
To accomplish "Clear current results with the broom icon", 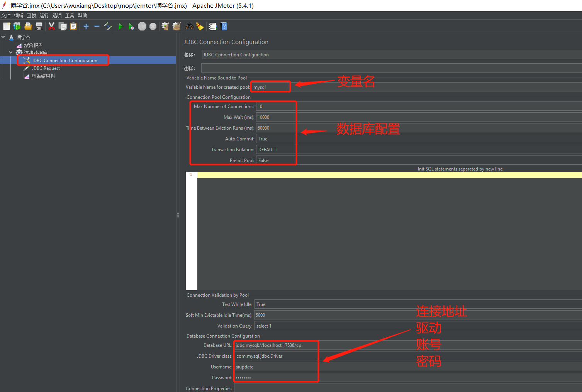I will tap(165, 26).
